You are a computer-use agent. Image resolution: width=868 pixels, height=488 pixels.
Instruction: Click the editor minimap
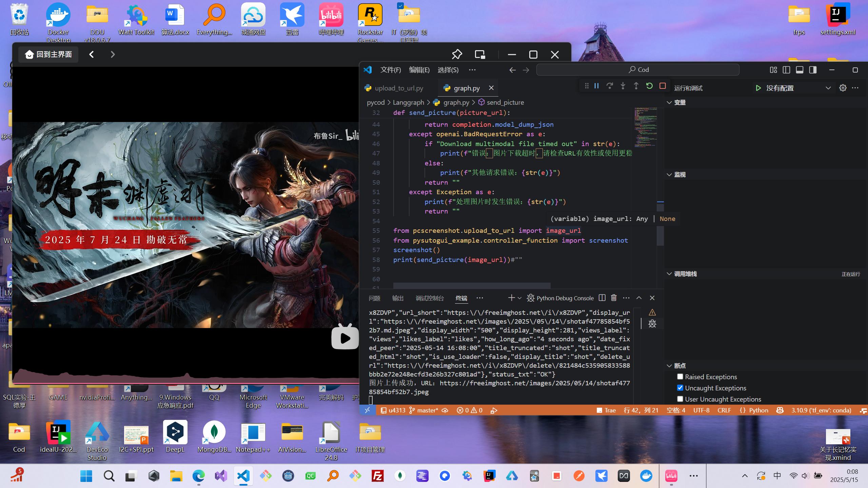645,127
